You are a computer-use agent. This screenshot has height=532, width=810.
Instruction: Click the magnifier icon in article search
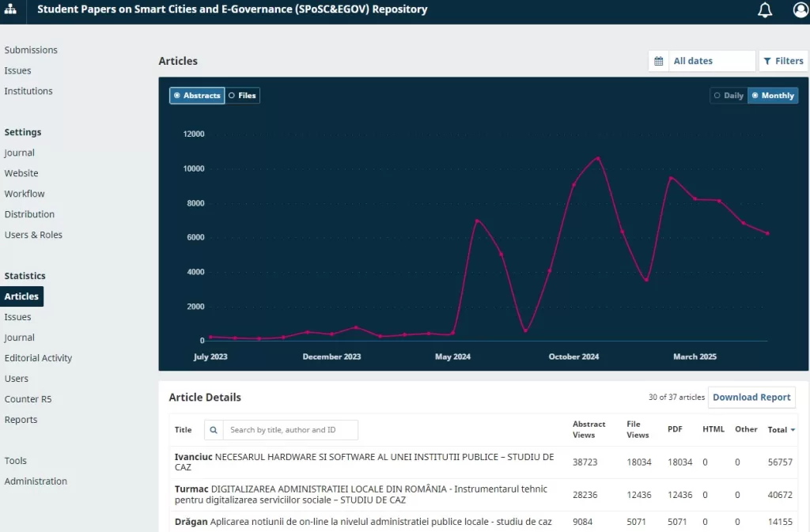coord(214,430)
